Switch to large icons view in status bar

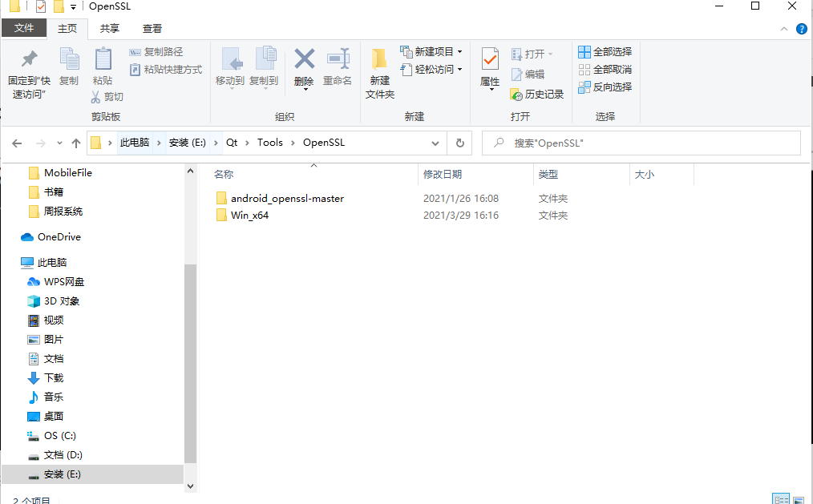[x=797, y=498]
